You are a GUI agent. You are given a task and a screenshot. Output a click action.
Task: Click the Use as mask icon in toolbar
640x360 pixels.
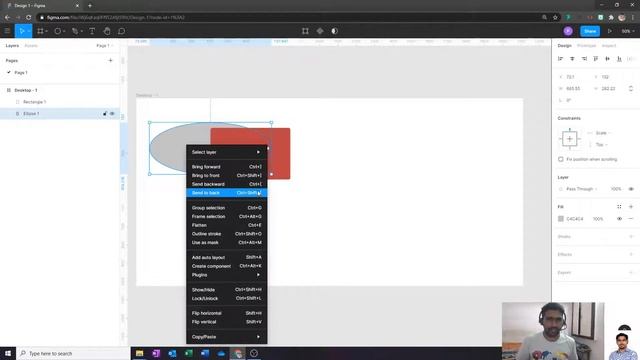click(335, 31)
